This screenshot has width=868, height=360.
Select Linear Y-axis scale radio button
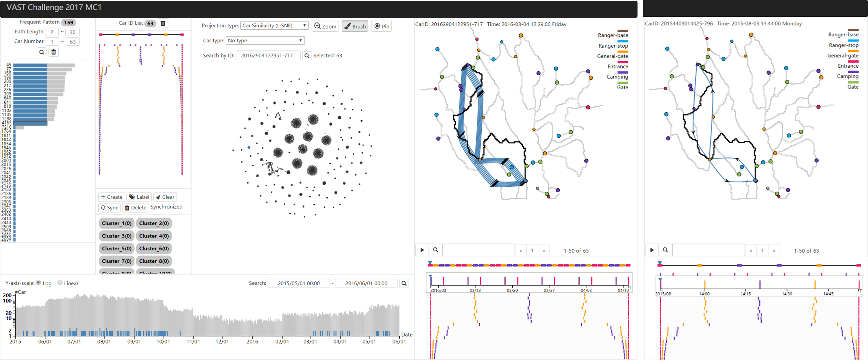[60, 283]
